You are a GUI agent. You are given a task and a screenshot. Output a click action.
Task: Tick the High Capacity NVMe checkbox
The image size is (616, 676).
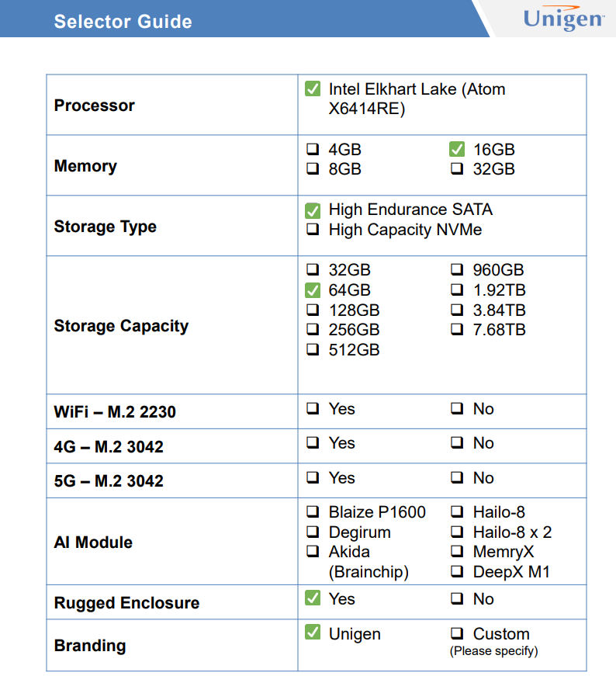coord(313,230)
